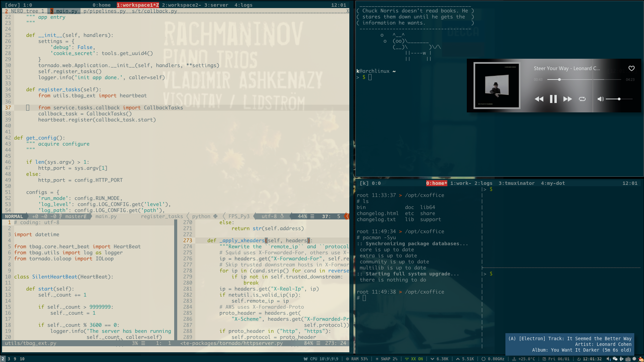
Task: Pause the Steer Your Way track
Action: coord(553,99)
